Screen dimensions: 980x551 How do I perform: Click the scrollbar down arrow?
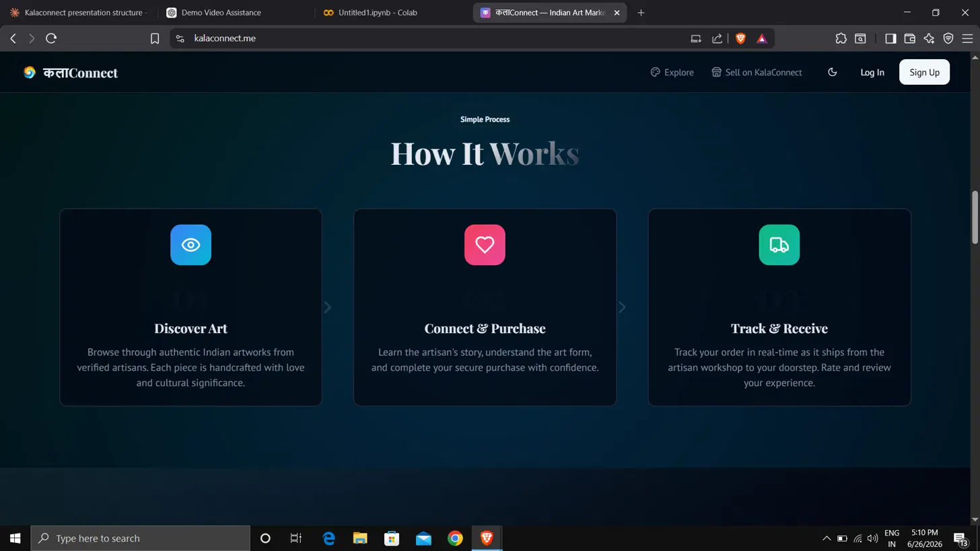[x=975, y=519]
